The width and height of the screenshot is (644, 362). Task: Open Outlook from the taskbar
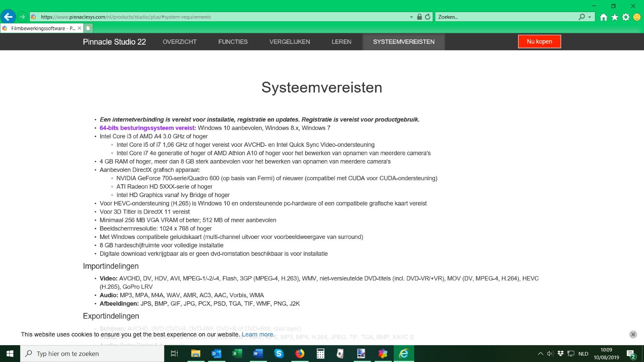pyautogui.click(x=217, y=354)
